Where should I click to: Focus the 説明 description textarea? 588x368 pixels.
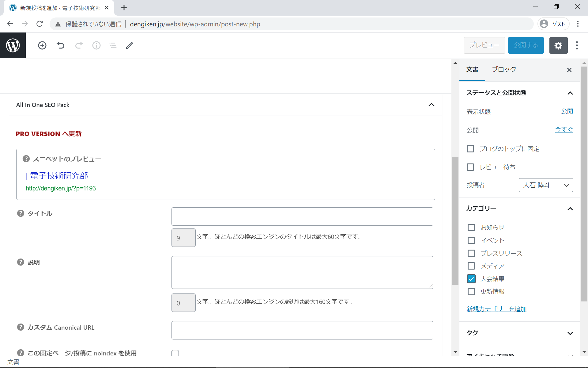302,272
